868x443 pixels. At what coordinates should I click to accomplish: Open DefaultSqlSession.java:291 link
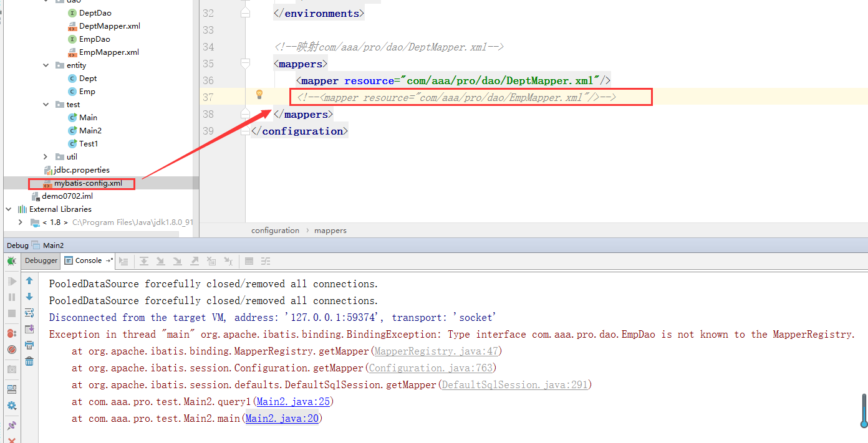[x=514, y=385]
